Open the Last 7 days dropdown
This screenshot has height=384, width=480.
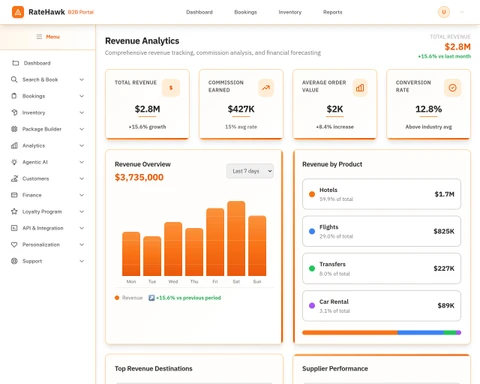[x=250, y=171]
